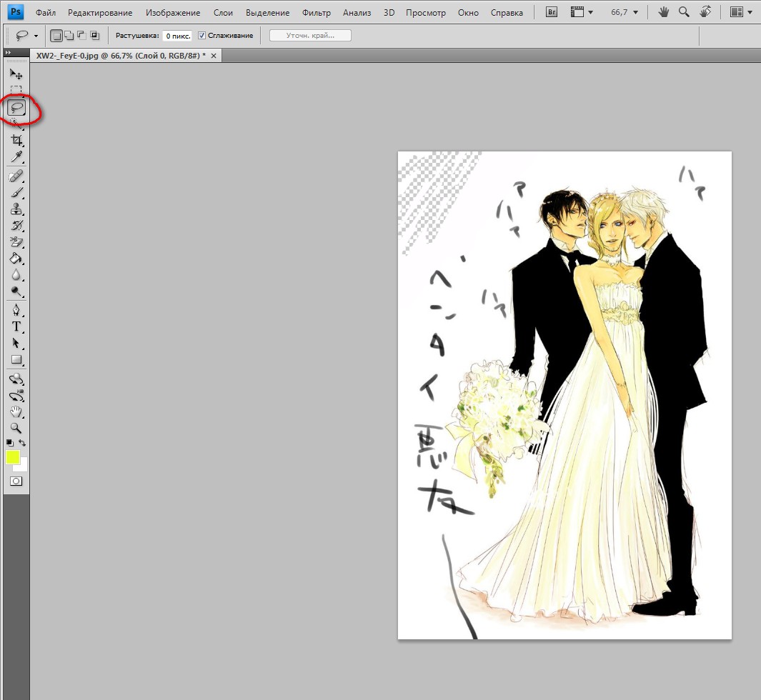Image resolution: width=761 pixels, height=700 pixels.
Task: Select the Path Selection tool
Action: [16, 343]
